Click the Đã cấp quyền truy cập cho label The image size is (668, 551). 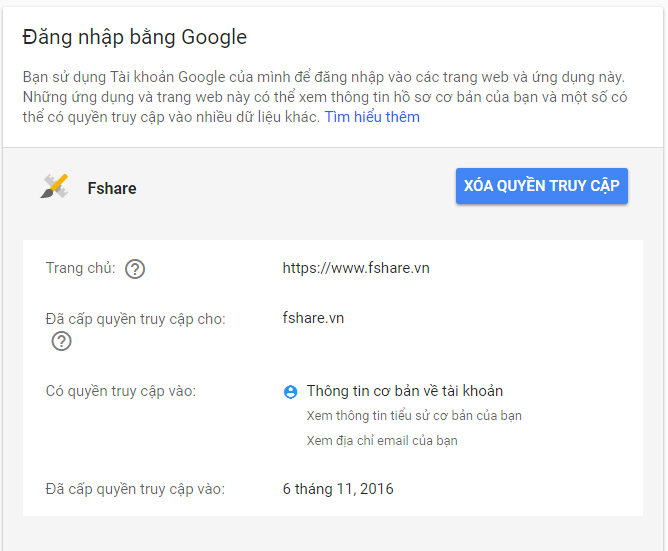click(x=135, y=319)
